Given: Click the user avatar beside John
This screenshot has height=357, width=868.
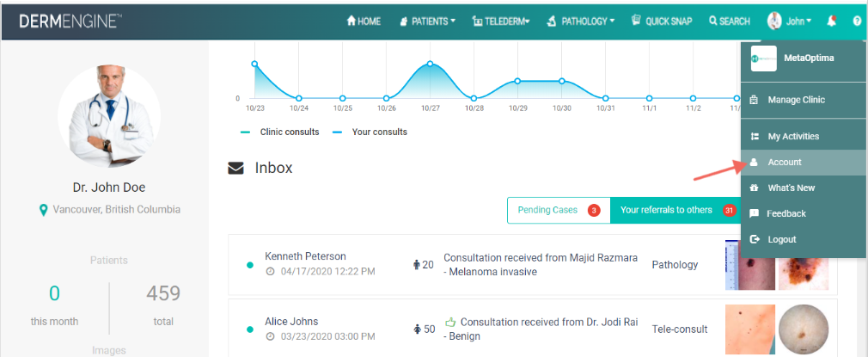Looking at the screenshot, I should (773, 22).
